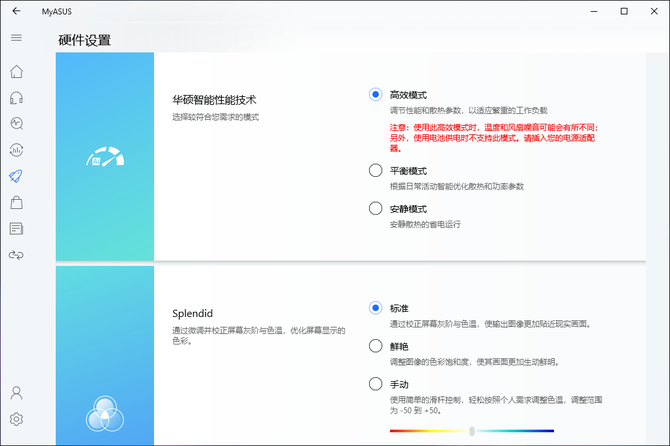Screen dimensions: 670x446
Task: Choose Splendid 标准 display mode
Action: coord(375,308)
